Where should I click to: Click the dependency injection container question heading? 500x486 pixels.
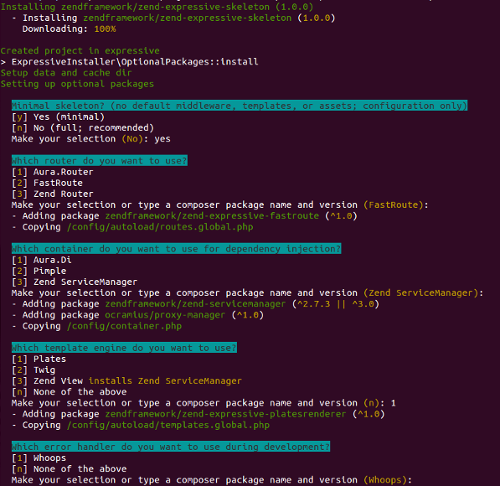(x=176, y=249)
